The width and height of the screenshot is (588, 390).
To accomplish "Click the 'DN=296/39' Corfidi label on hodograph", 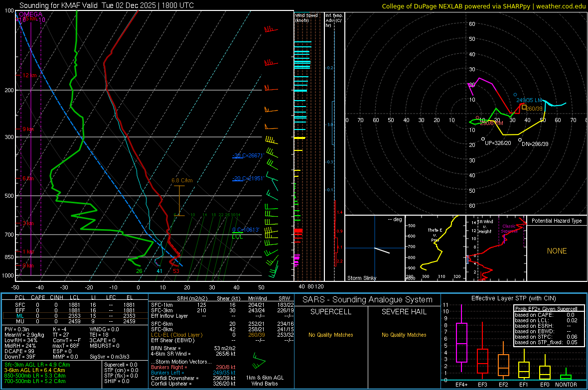I will 535,144.
